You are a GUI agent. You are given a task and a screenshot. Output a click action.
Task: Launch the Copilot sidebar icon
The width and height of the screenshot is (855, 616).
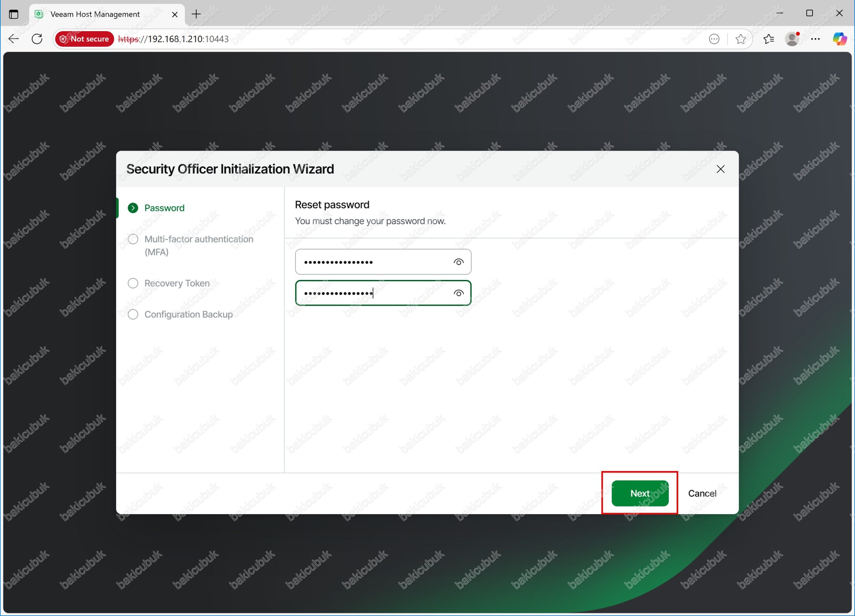point(840,39)
